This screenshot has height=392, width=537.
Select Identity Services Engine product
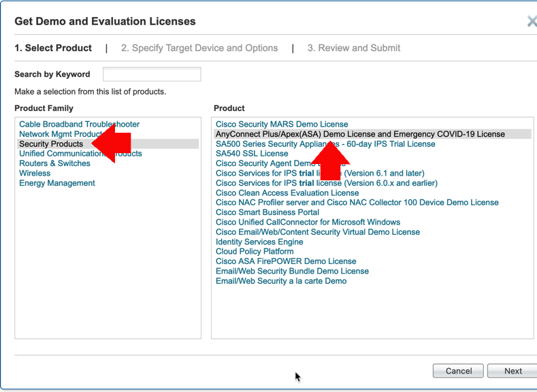259,242
